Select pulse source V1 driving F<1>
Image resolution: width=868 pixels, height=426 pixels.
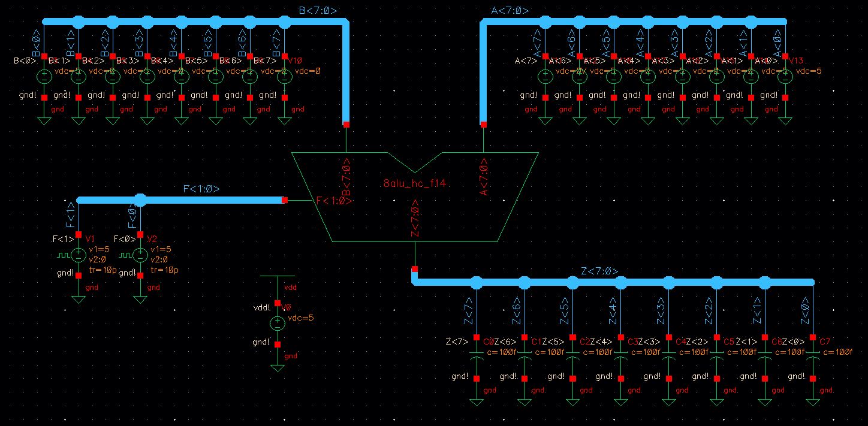pyautogui.click(x=79, y=256)
